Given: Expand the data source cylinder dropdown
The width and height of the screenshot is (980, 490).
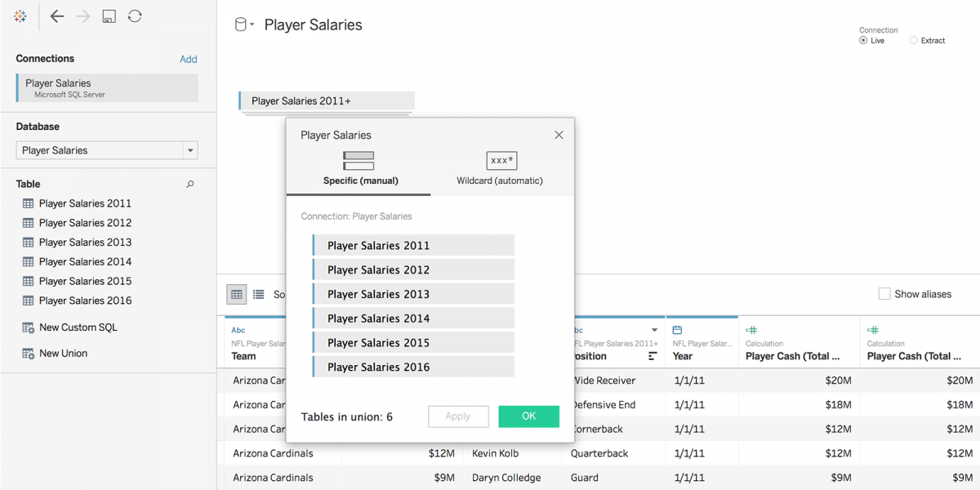Looking at the screenshot, I should tap(244, 25).
